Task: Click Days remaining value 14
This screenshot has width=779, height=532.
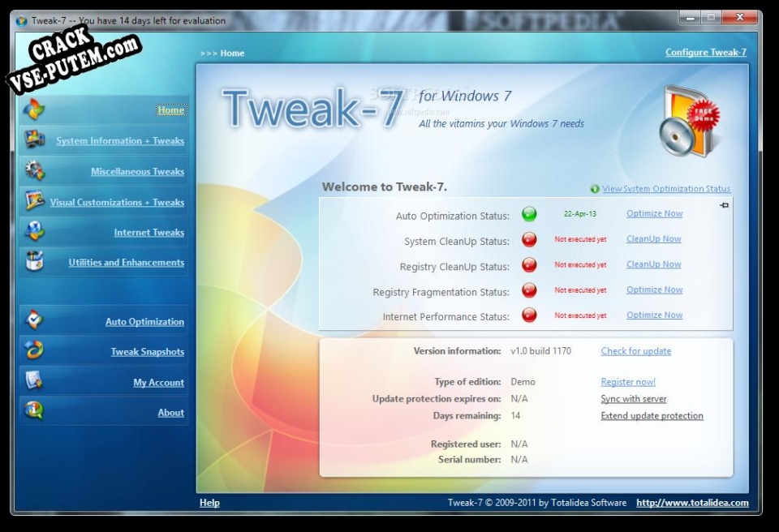Action: point(516,416)
